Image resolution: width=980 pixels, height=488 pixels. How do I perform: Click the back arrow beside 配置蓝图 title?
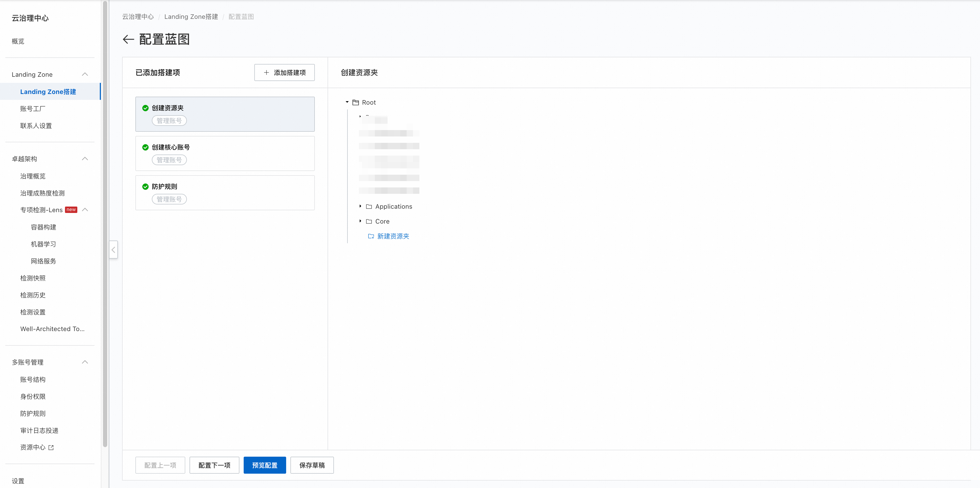[x=128, y=39]
